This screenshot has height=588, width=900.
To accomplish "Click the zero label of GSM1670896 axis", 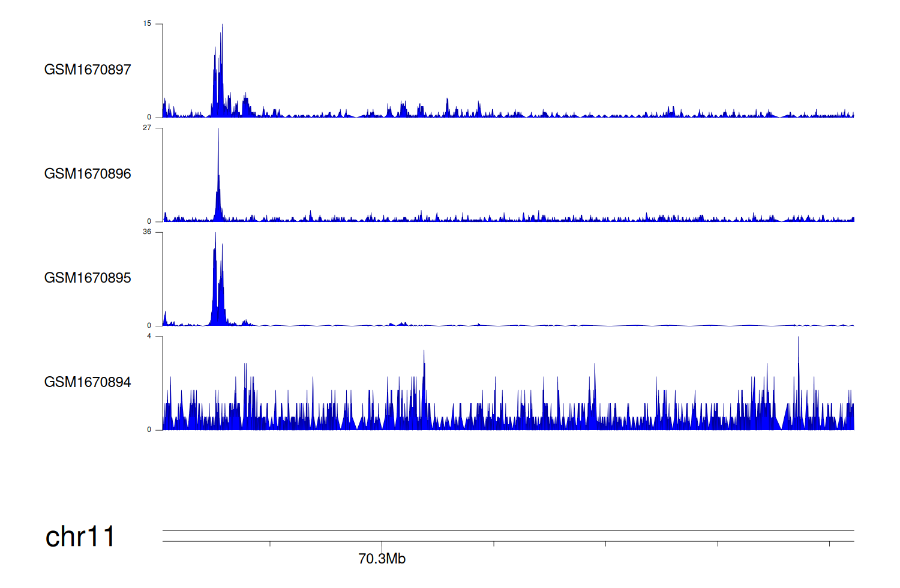I will pos(149,221).
